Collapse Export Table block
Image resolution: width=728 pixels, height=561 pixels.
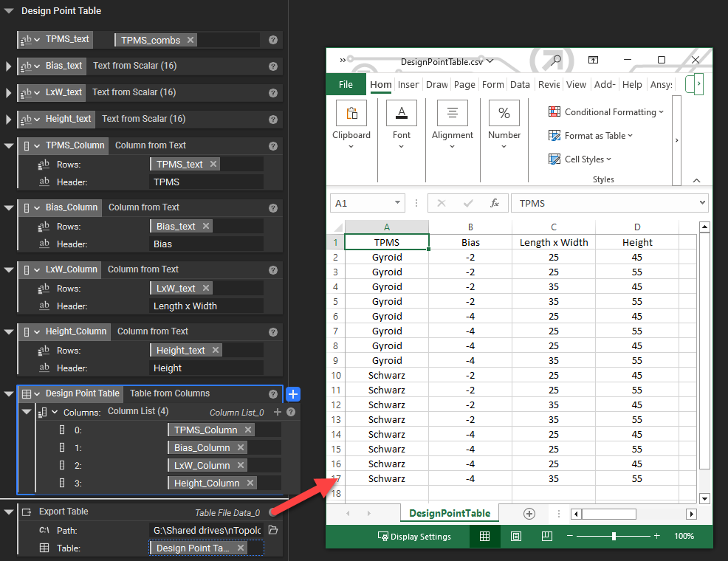(8, 512)
